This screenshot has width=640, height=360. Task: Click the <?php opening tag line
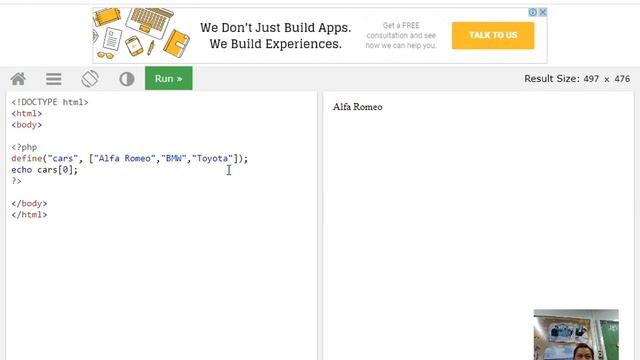pyautogui.click(x=24, y=147)
